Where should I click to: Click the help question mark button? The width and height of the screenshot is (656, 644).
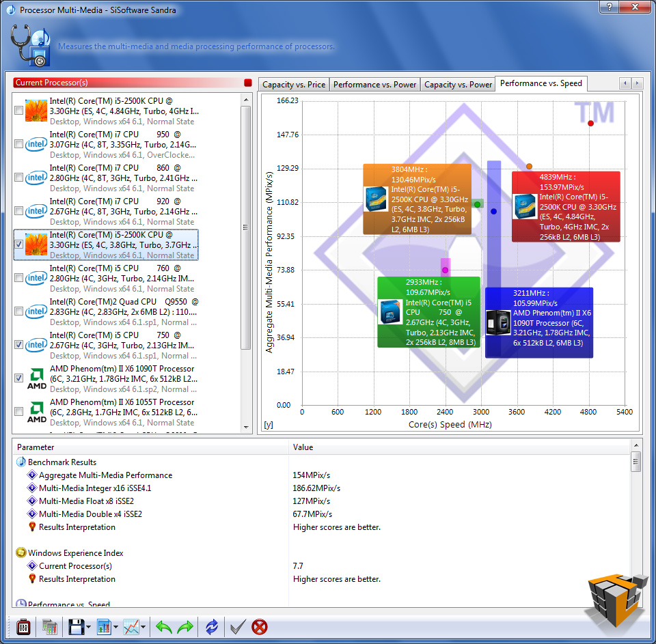(609, 7)
